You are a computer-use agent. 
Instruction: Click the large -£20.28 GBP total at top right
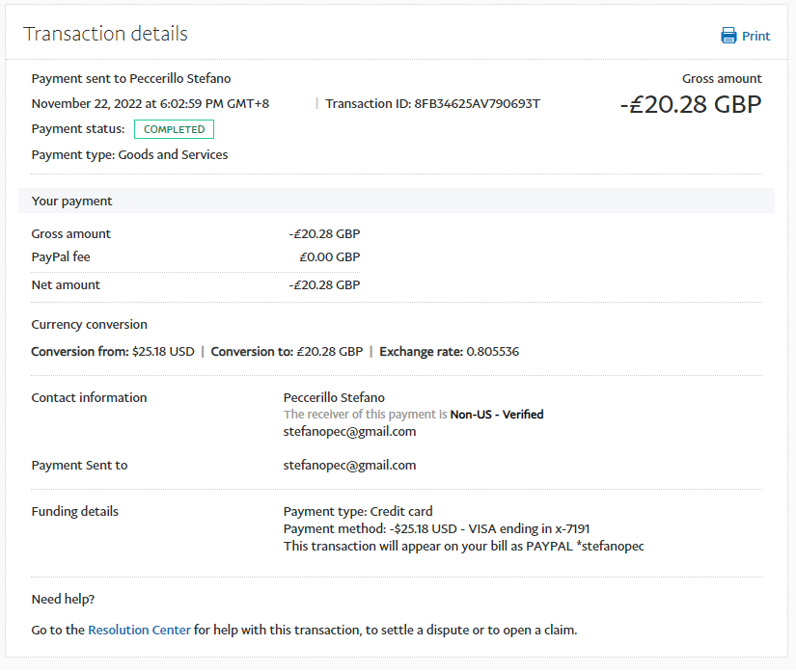coord(690,104)
